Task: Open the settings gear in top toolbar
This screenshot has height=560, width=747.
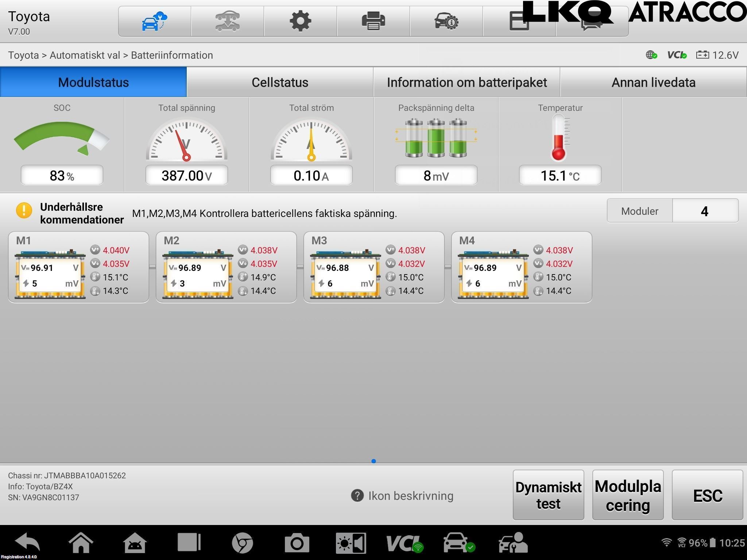Action: click(x=300, y=21)
